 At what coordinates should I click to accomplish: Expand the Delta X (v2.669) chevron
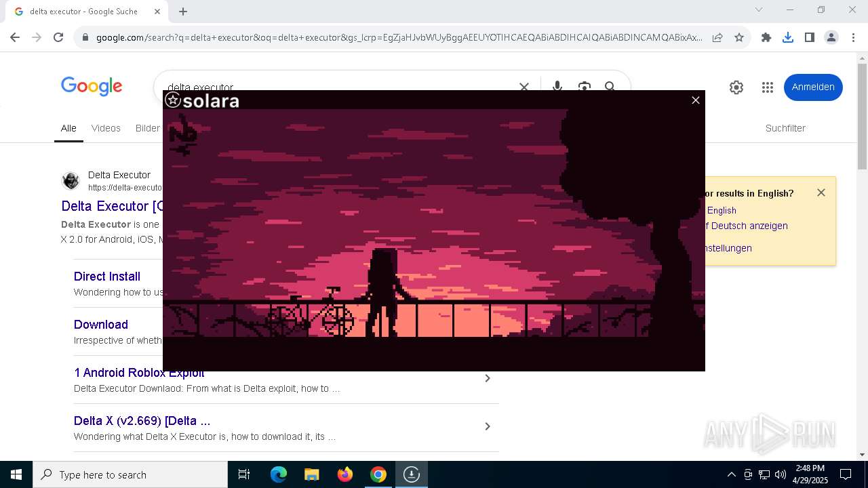487,426
